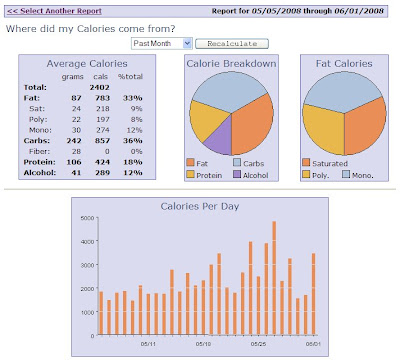
Task: Click the Calories Per Day chart title
Action: [200, 206]
